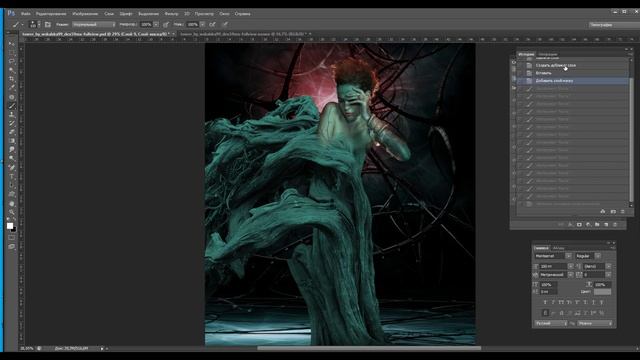This screenshot has height=360, width=640.
Task: Select the Pen tool
Action: coord(12,167)
